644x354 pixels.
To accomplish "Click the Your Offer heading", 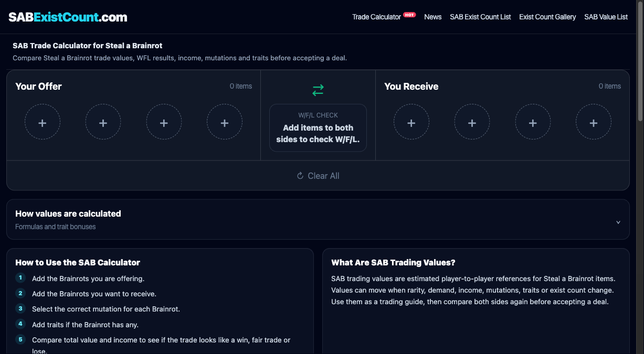I will (x=39, y=87).
